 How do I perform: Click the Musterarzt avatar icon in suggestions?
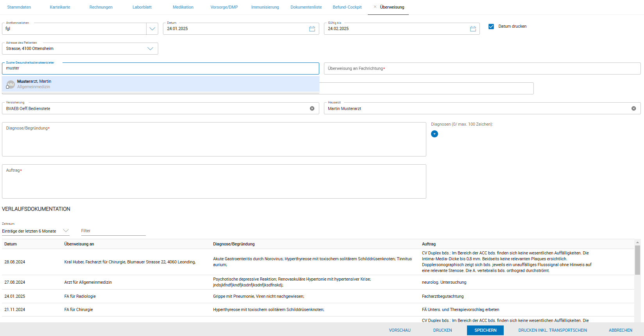click(x=11, y=84)
